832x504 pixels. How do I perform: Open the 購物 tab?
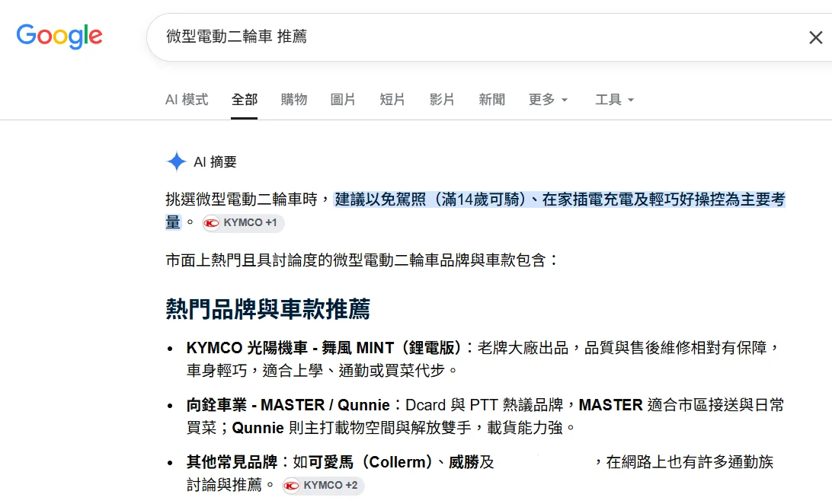click(x=294, y=100)
